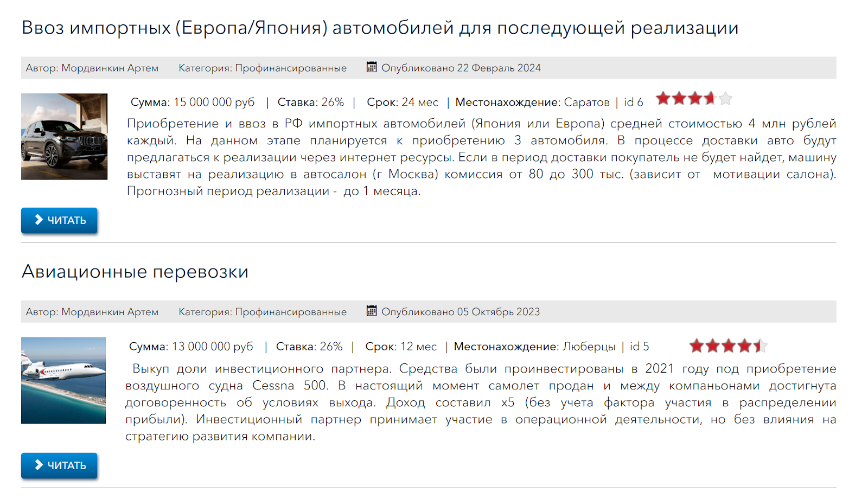Click the calendar icon beside 05 Октябрь 2023
The height and width of the screenshot is (499, 868).
372,311
